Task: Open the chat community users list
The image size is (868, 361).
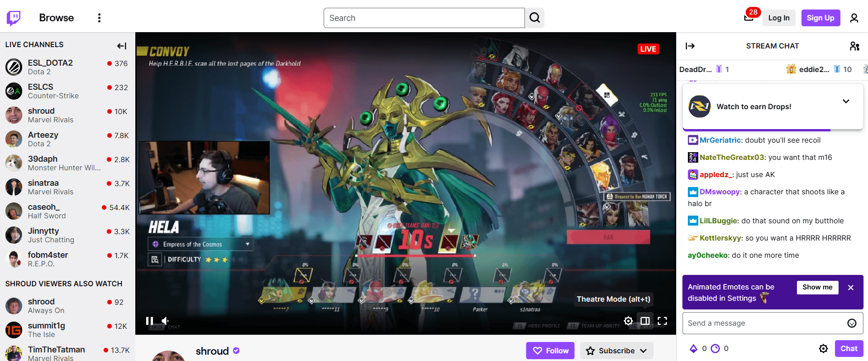Action: click(x=854, y=46)
